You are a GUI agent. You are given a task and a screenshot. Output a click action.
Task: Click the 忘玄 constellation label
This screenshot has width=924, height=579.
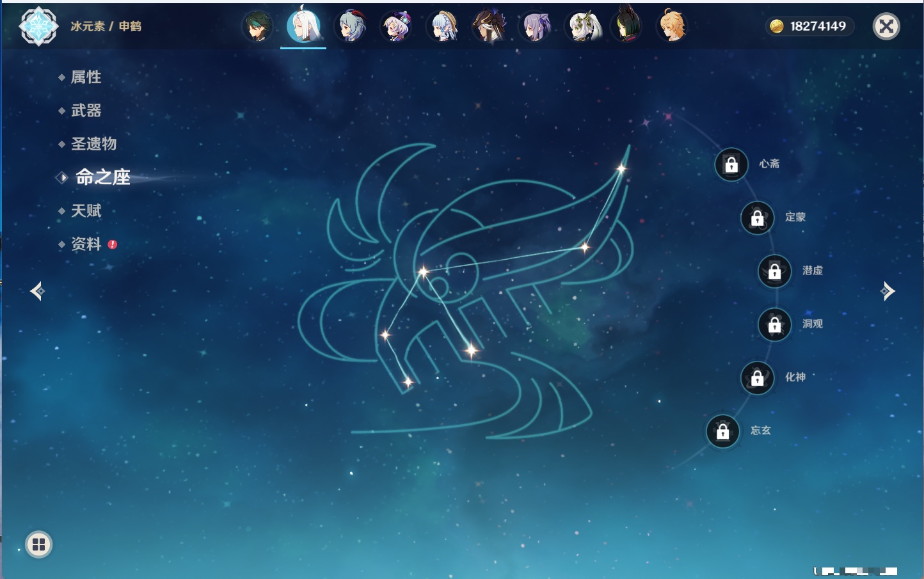(x=761, y=431)
